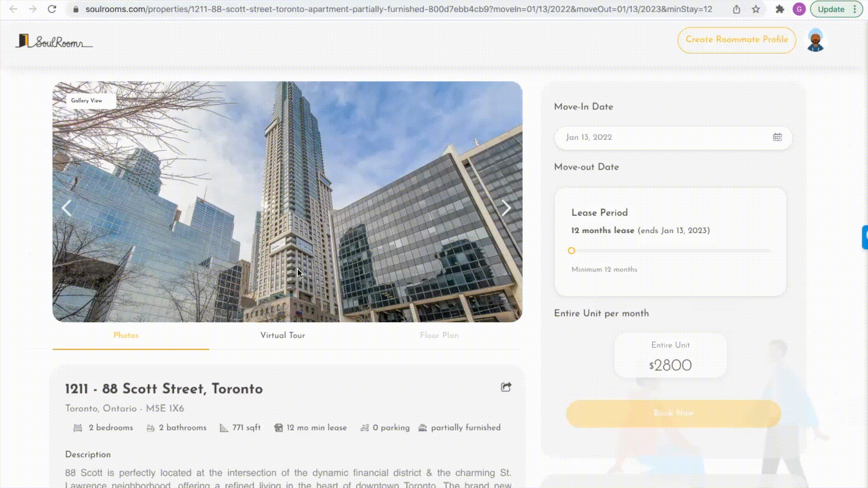The image size is (868, 488).
Task: Click the '12 months lease' text
Action: click(603, 230)
